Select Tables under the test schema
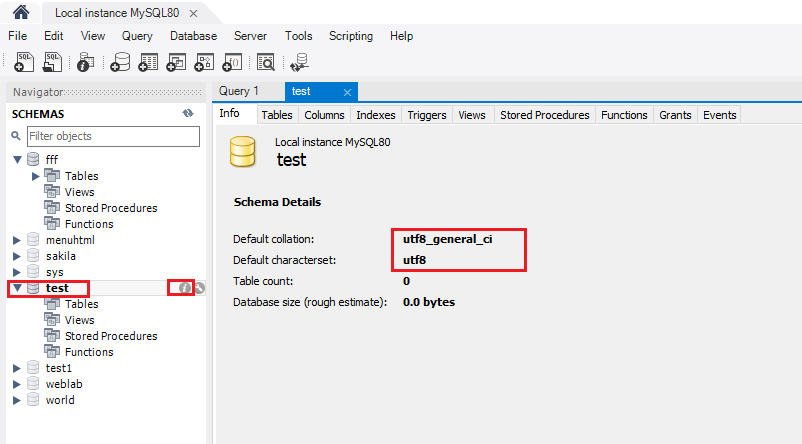The height and width of the screenshot is (444, 802). tap(81, 304)
